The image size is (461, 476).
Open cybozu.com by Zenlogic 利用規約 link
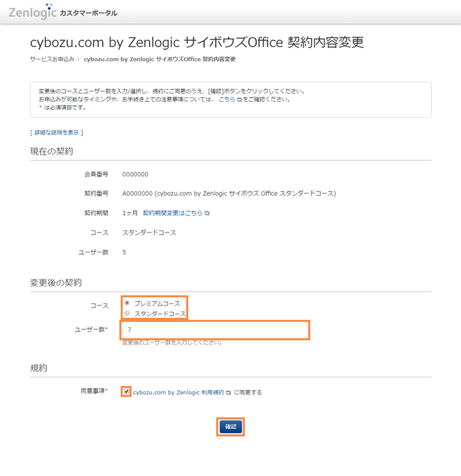pyautogui.click(x=179, y=393)
